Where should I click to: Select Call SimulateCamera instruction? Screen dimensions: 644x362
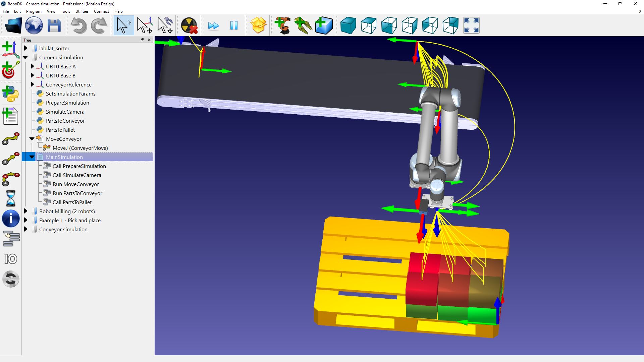click(77, 175)
